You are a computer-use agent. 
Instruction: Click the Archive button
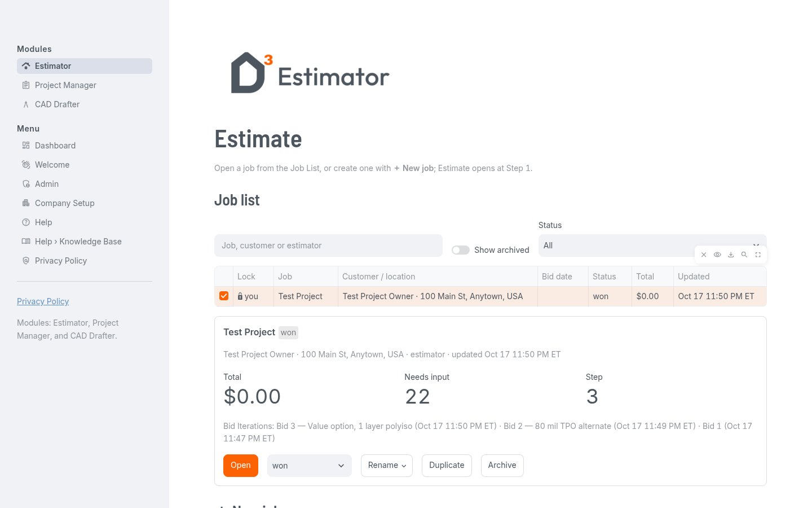tap(502, 466)
